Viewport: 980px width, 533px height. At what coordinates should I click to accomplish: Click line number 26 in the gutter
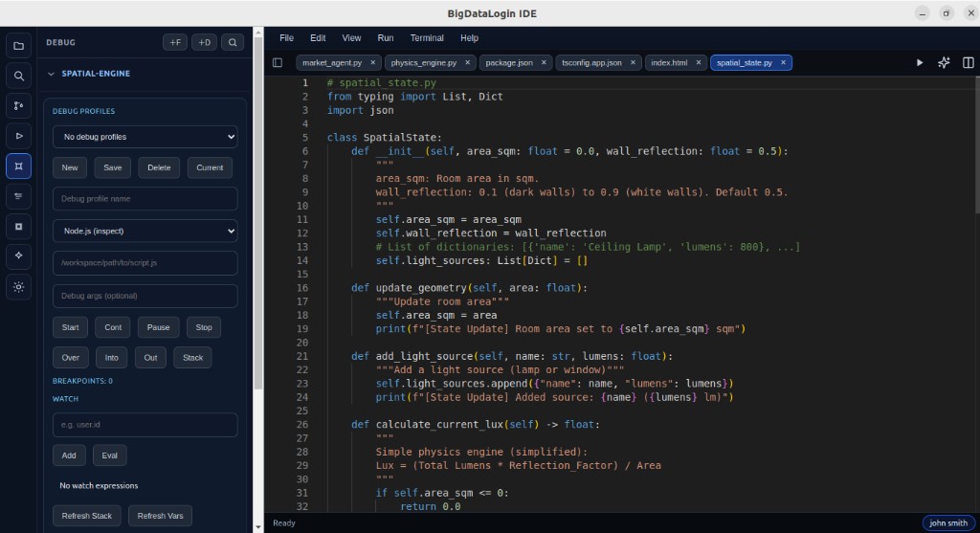coord(302,424)
